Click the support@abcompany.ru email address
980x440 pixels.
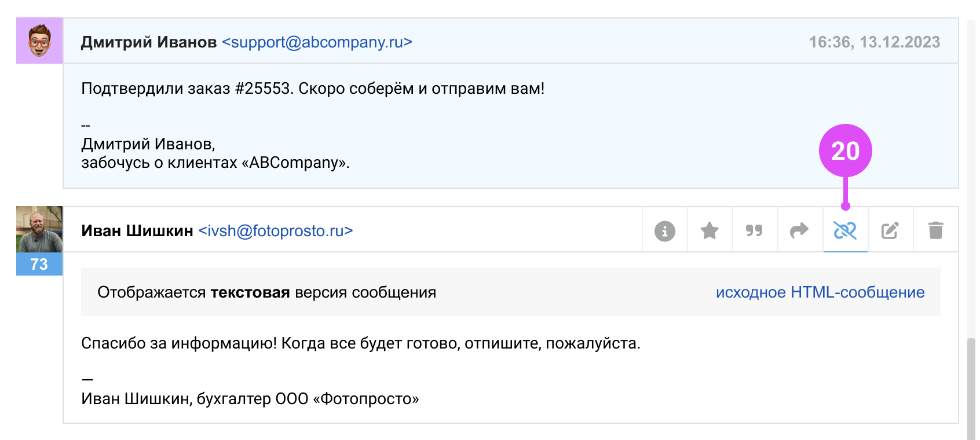pyautogui.click(x=317, y=42)
